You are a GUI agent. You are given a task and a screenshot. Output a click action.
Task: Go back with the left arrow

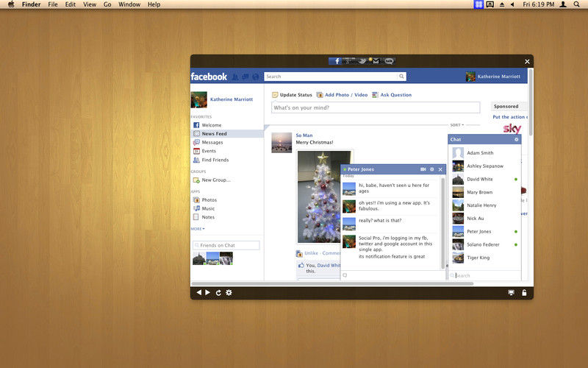click(x=198, y=292)
